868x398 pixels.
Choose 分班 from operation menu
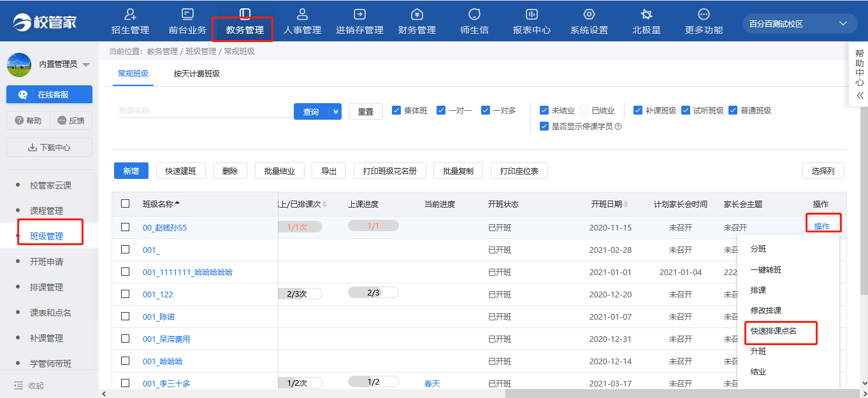(758, 249)
